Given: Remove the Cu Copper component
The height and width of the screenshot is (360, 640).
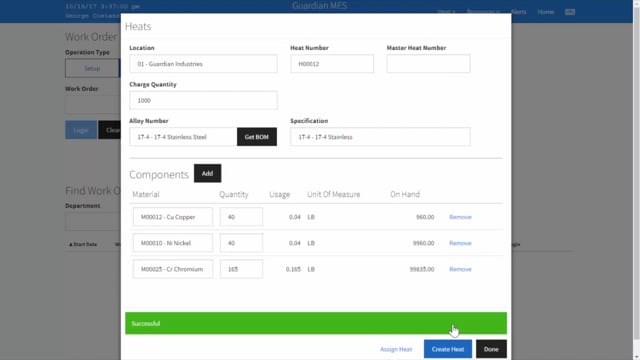Looking at the screenshot, I should pyautogui.click(x=460, y=217).
